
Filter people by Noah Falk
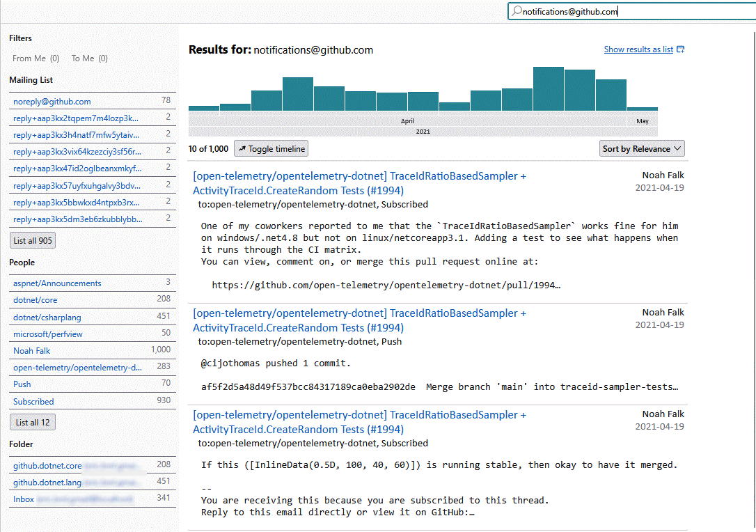31,351
